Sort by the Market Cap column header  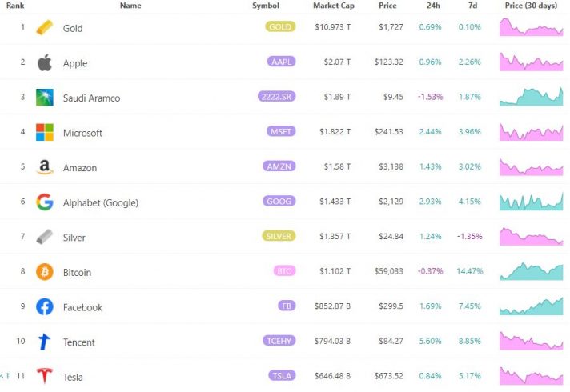(x=334, y=6)
